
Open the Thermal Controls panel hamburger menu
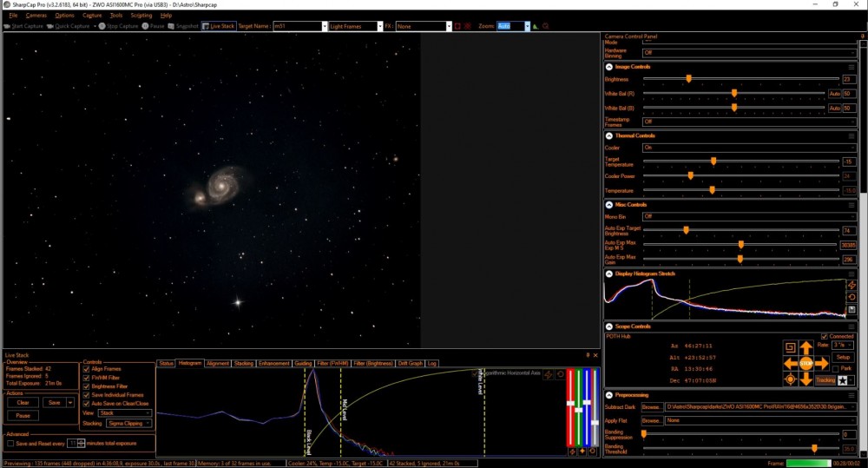[852, 135]
